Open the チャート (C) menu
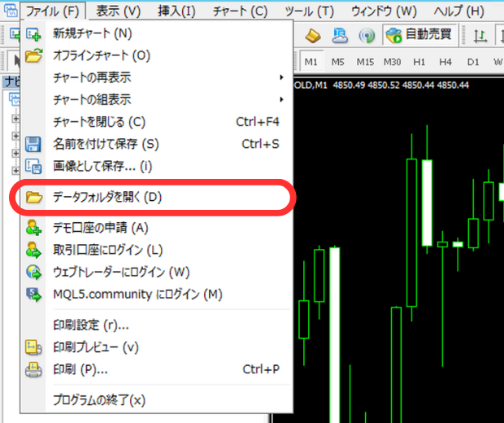This screenshot has width=504, height=423. pos(240,11)
